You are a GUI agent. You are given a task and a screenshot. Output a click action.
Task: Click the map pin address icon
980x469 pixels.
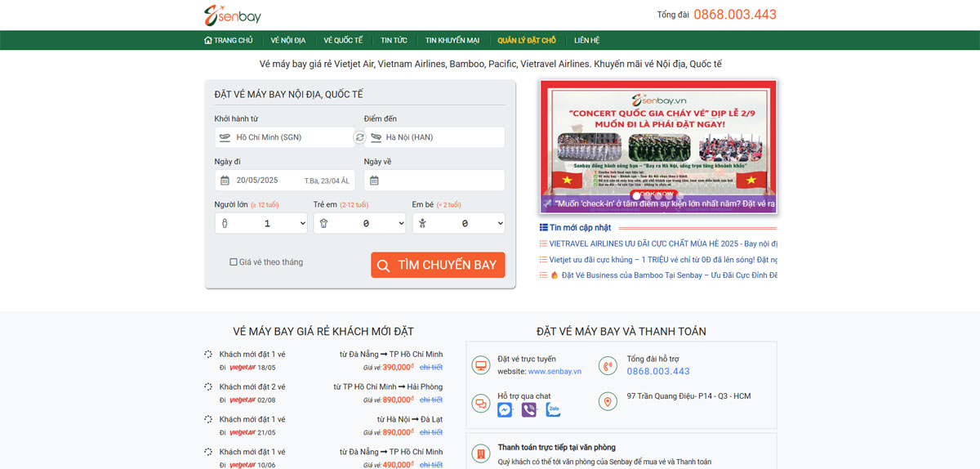click(x=608, y=402)
